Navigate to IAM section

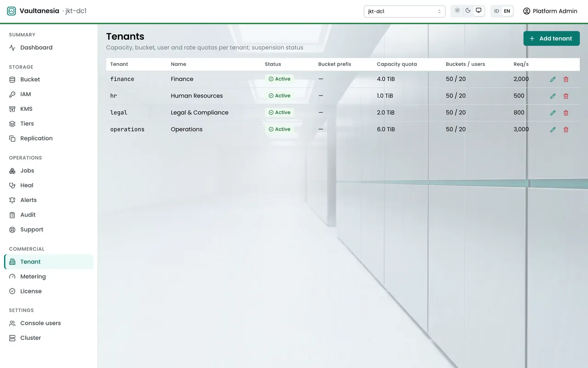(49, 94)
